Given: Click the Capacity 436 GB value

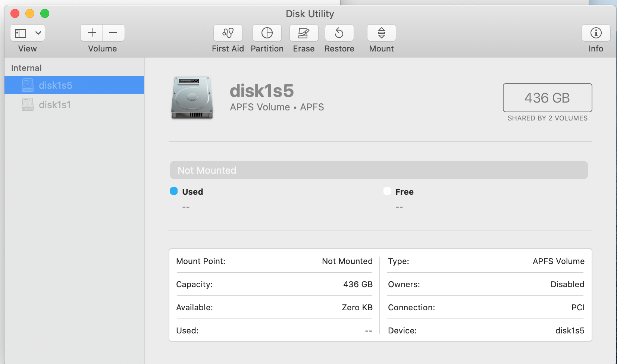Looking at the screenshot, I should [x=358, y=284].
